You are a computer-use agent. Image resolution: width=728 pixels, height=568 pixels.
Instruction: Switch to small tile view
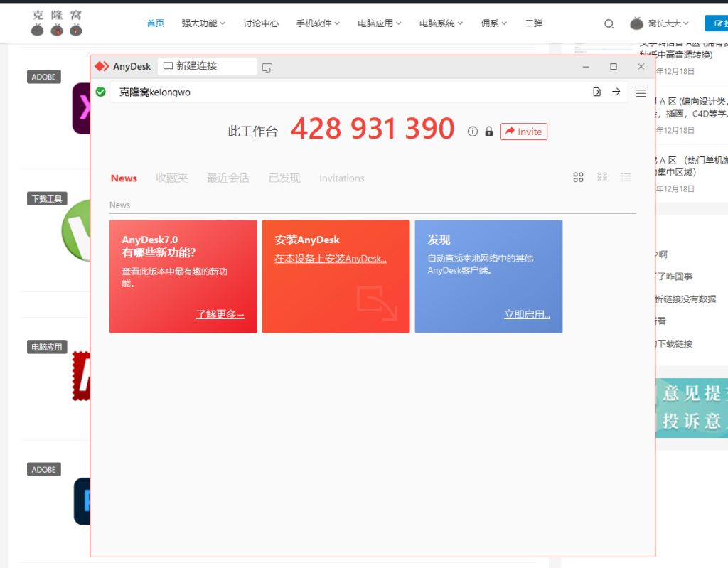(x=602, y=177)
